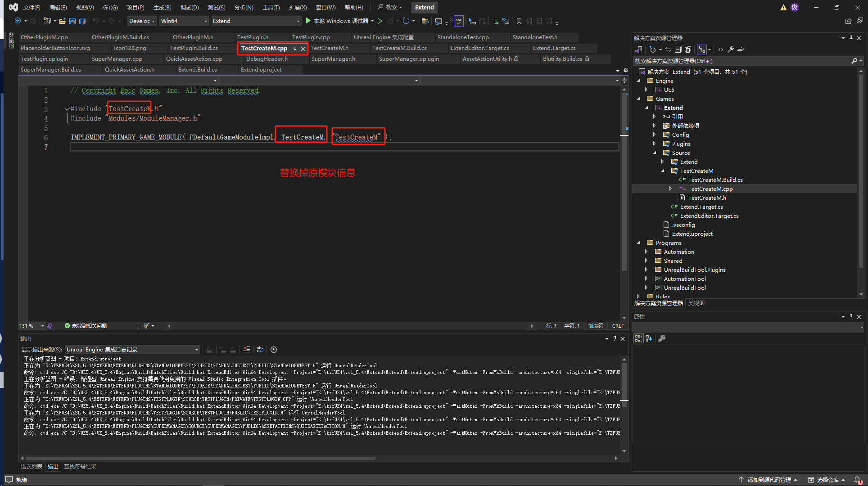The width and height of the screenshot is (868, 486).
Task: Pin the Solution Explorer panel
Action: [x=851, y=38]
